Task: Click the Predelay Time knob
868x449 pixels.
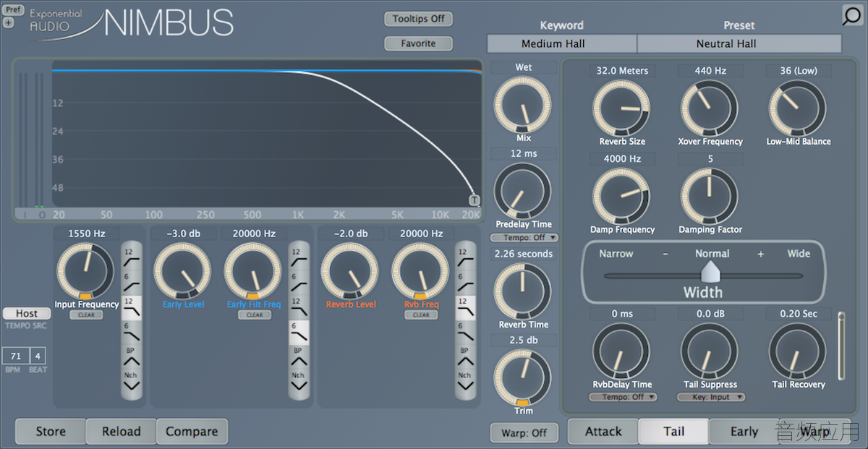Action: [523, 192]
